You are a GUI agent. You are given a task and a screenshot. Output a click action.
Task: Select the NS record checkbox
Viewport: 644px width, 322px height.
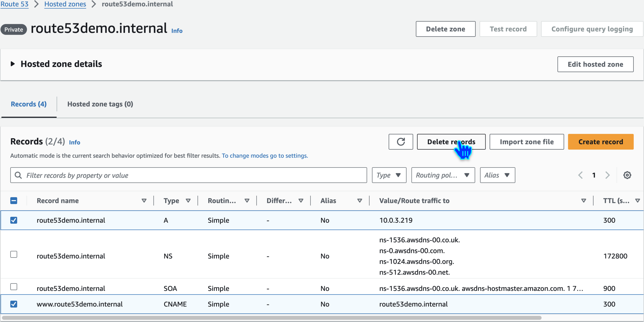[14, 254]
